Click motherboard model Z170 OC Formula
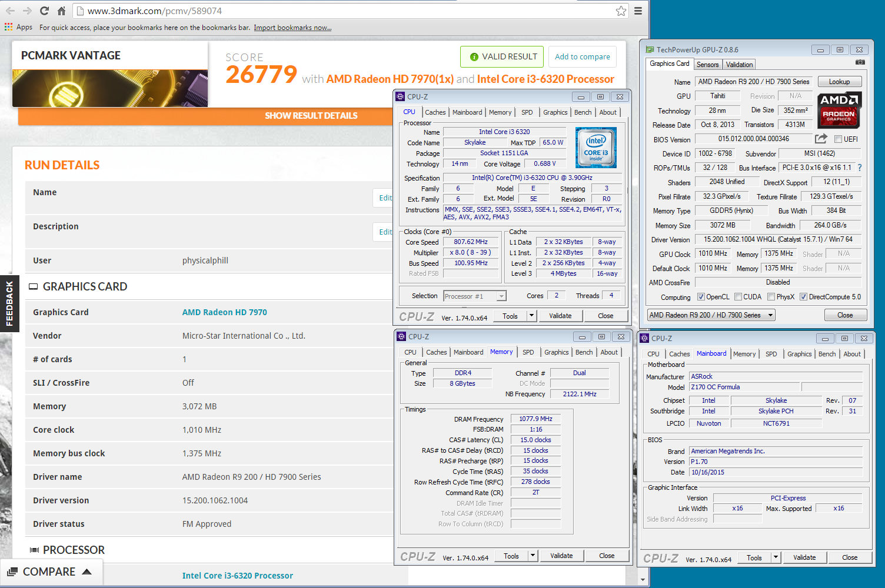The width and height of the screenshot is (885, 588). [x=744, y=387]
